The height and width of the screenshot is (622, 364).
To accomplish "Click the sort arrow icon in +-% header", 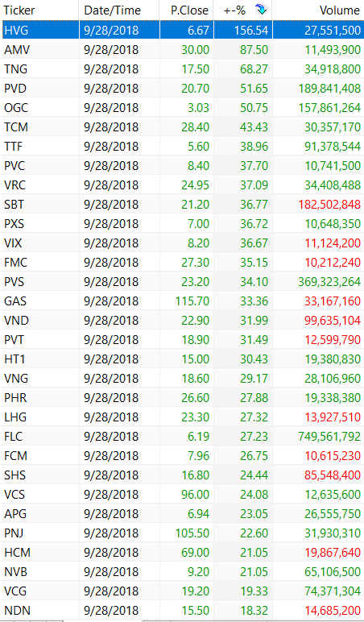I will coord(260,10).
